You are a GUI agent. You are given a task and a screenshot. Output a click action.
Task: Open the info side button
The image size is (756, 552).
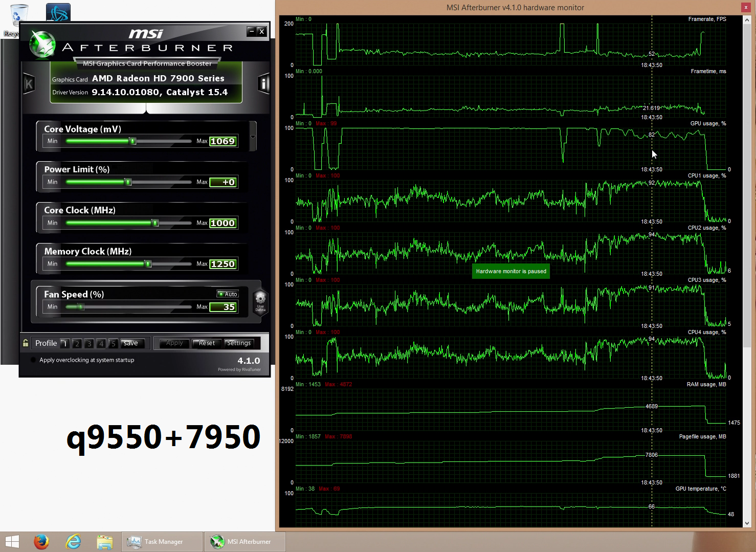click(263, 84)
